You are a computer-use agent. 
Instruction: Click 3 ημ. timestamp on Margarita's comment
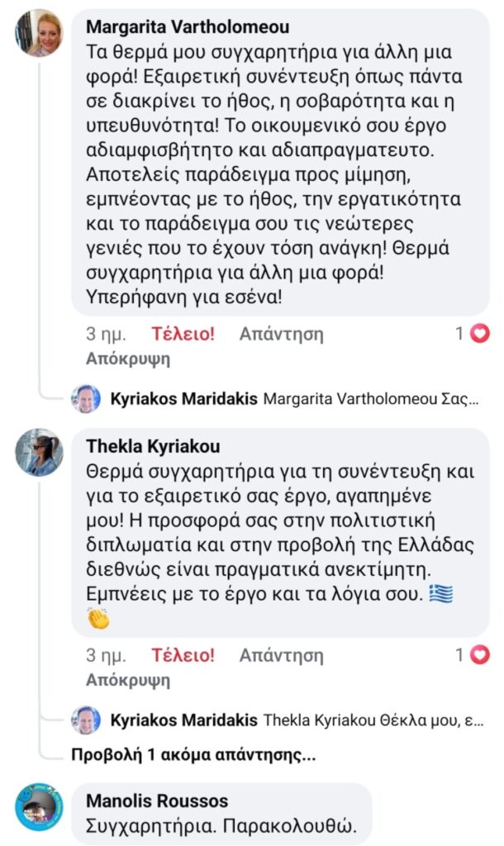click(x=106, y=335)
